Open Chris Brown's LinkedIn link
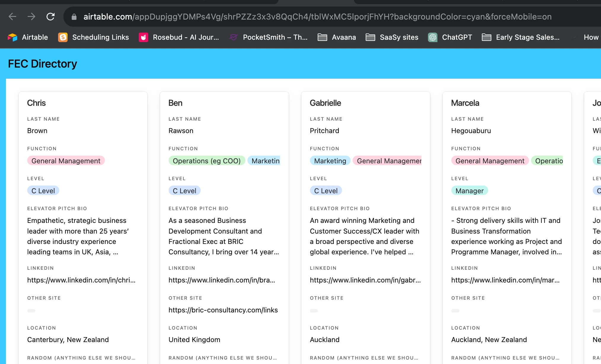601x364 pixels. tap(81, 280)
